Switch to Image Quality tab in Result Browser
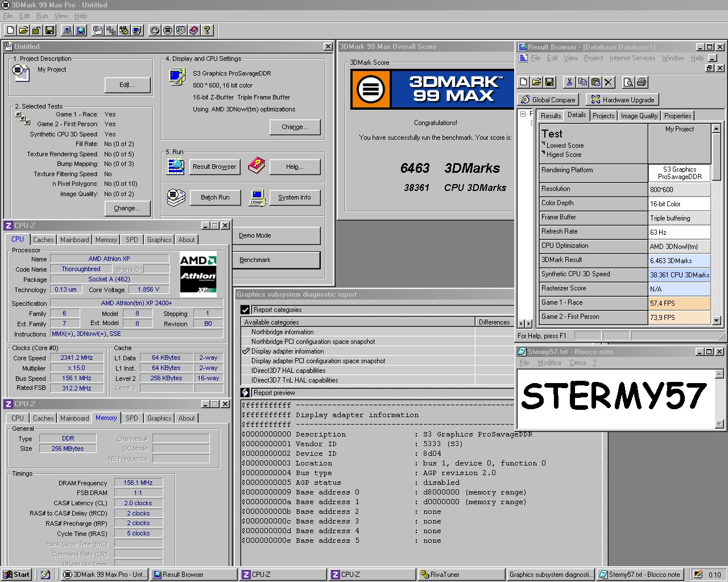728x582 pixels. [x=639, y=115]
